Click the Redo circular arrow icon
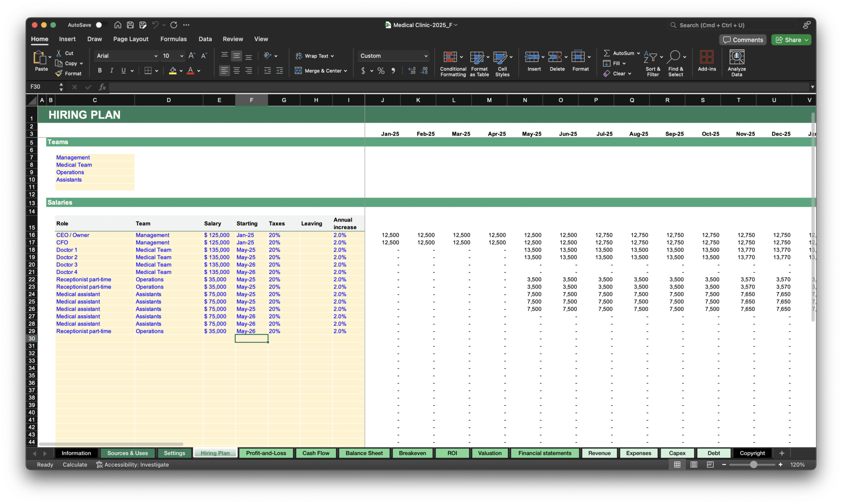Image resolution: width=842 pixels, height=504 pixels. click(174, 25)
